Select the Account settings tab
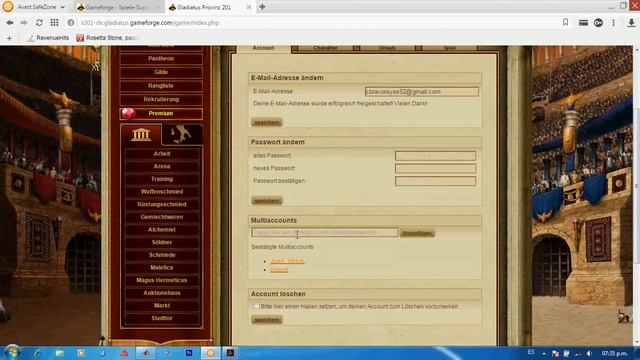Viewport: 640px width, 360px height. (x=263, y=48)
